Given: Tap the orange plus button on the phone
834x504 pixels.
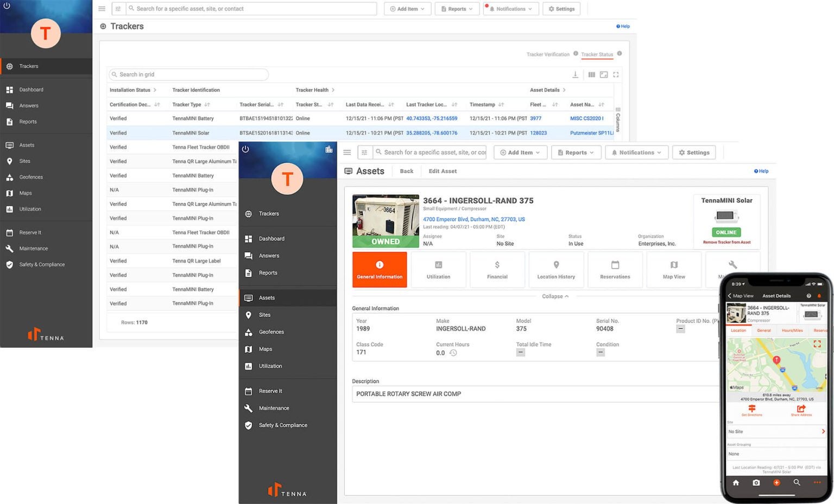Looking at the screenshot, I should pyautogui.click(x=776, y=482).
